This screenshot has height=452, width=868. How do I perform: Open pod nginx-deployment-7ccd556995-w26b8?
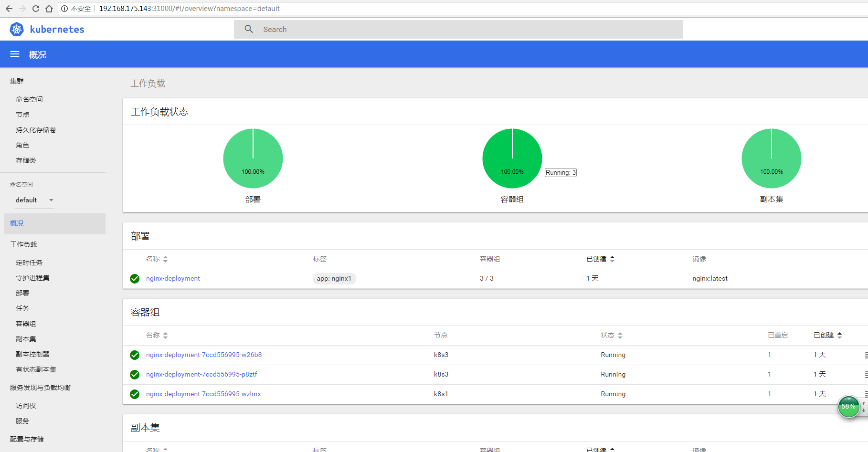click(x=204, y=355)
